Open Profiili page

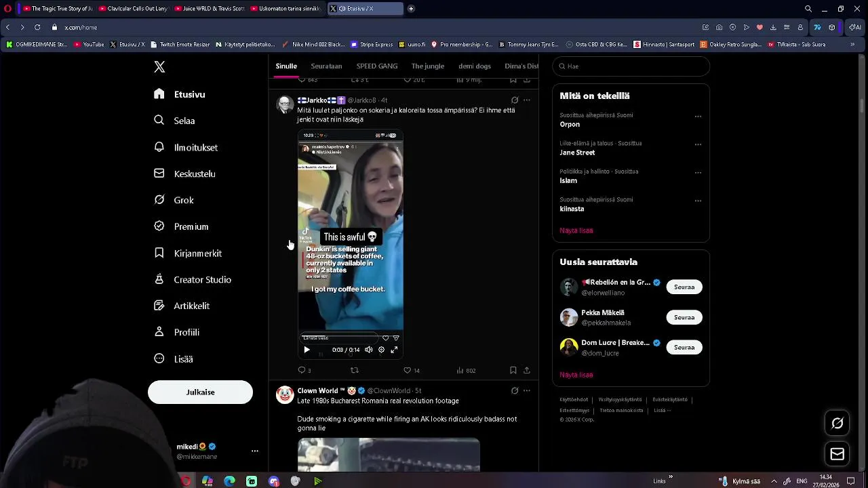(177, 332)
